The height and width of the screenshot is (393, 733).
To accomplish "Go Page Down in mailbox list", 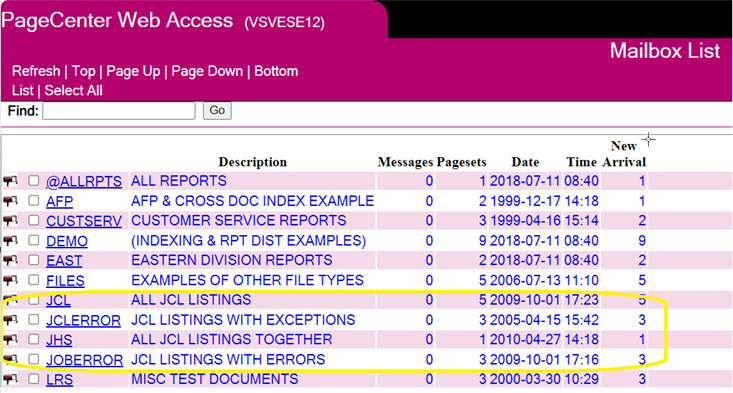I will 207,71.
